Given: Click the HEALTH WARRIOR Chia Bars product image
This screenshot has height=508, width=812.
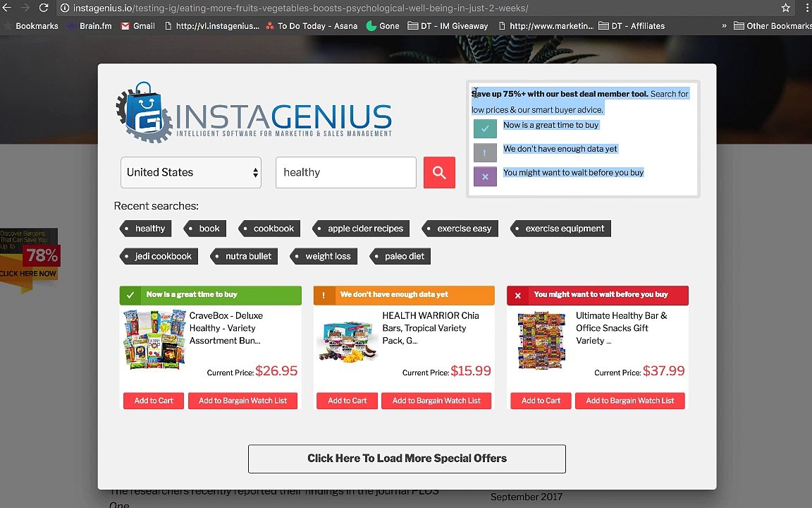Looking at the screenshot, I should point(347,341).
